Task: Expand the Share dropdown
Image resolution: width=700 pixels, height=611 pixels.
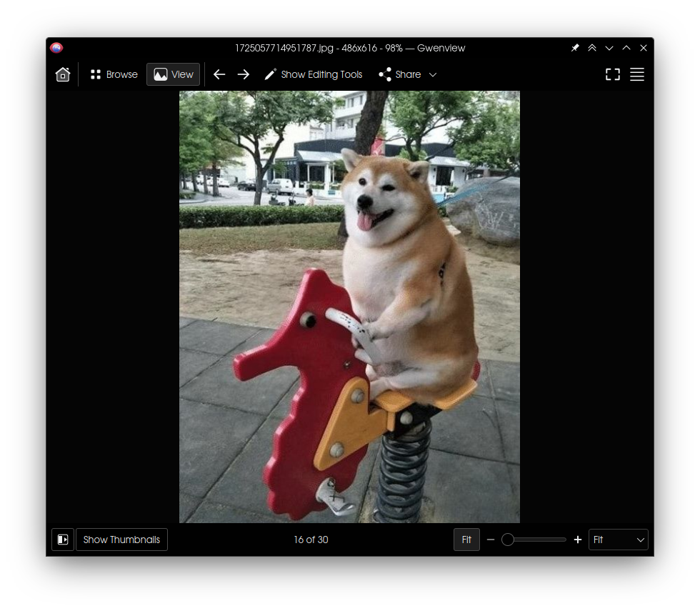Action: (x=408, y=74)
